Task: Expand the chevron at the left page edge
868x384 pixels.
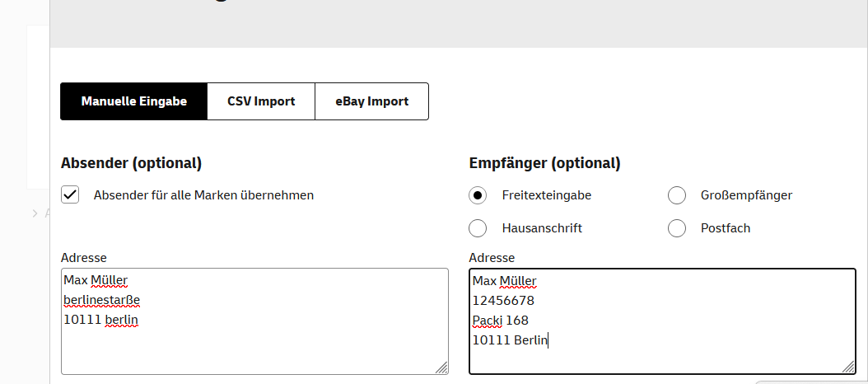Action: point(35,213)
